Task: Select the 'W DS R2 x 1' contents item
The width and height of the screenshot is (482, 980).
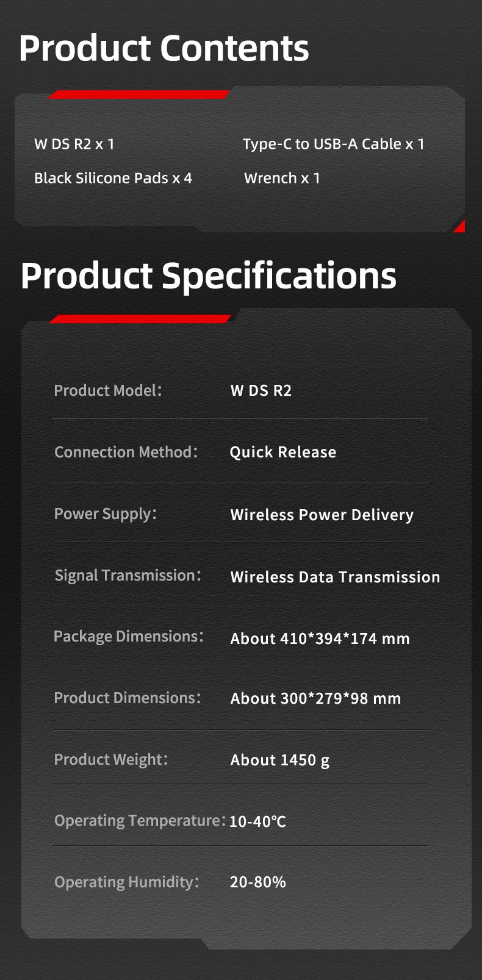Action: coord(74,144)
